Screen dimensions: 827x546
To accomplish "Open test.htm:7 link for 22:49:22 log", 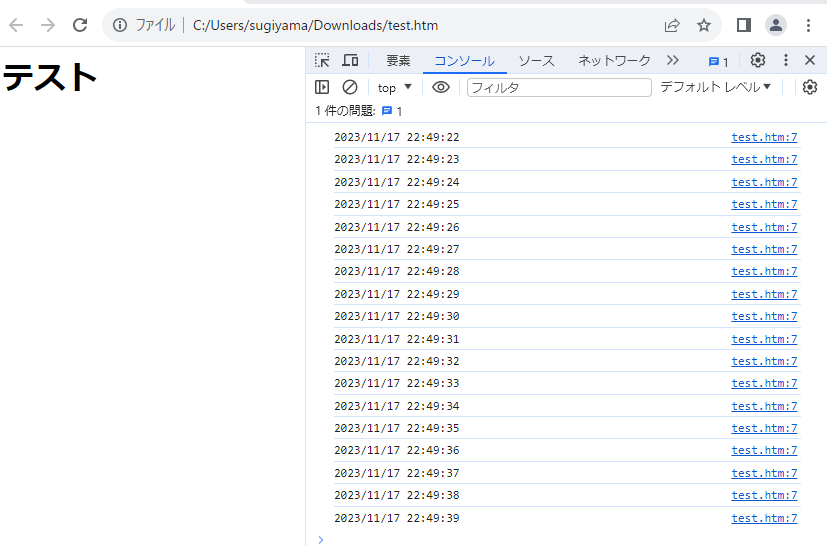I will [764, 138].
